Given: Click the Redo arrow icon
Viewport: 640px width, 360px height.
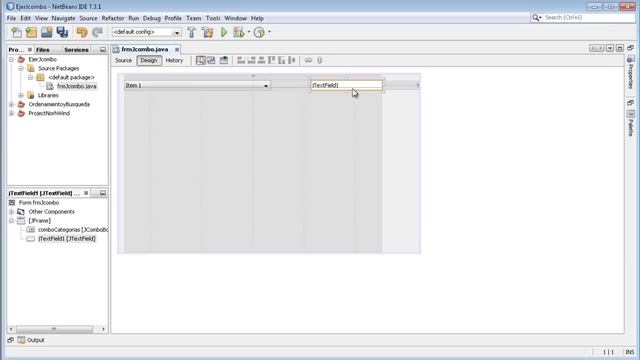Looking at the screenshot, I should coord(97,32).
